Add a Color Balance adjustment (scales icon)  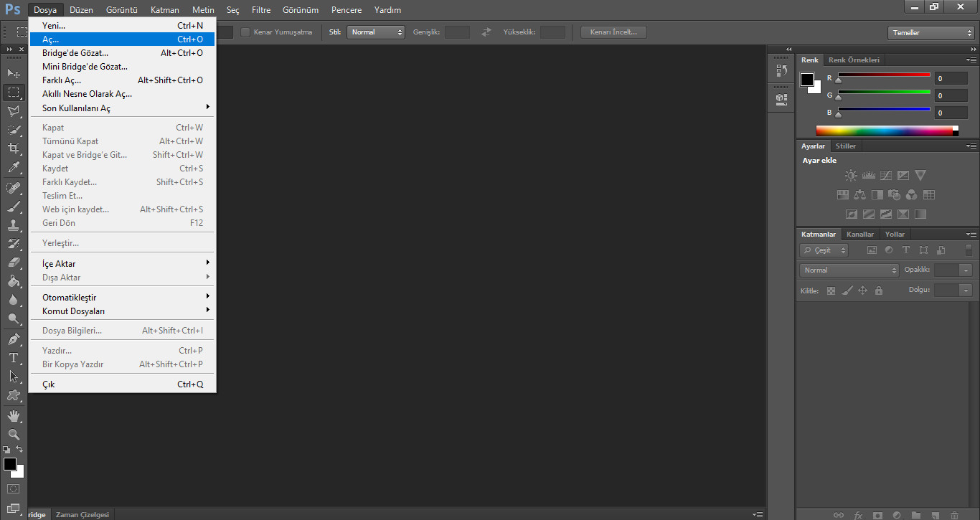pos(860,194)
